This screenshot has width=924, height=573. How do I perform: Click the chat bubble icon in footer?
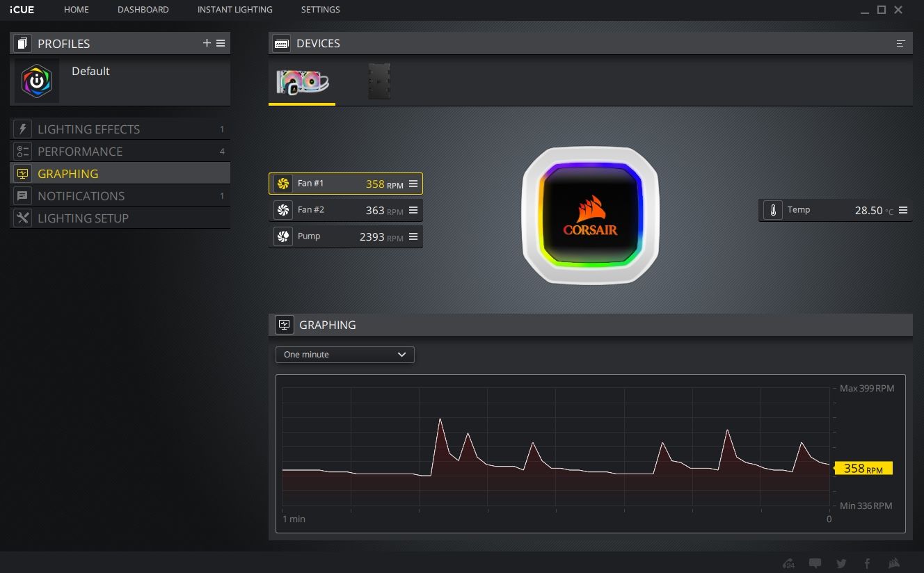[815, 563]
